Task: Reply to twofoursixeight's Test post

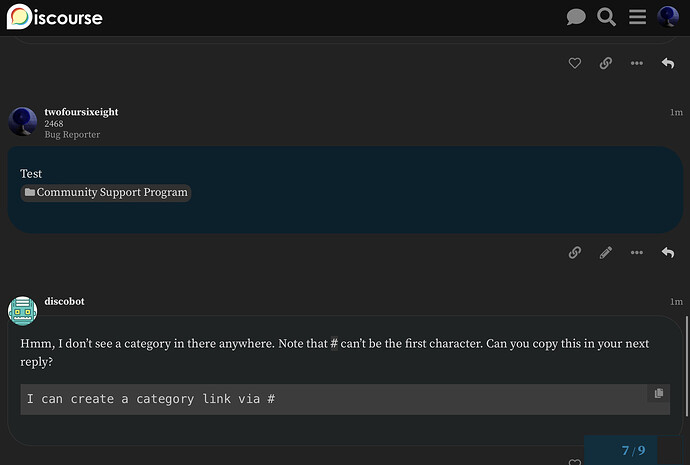Action: tap(668, 252)
